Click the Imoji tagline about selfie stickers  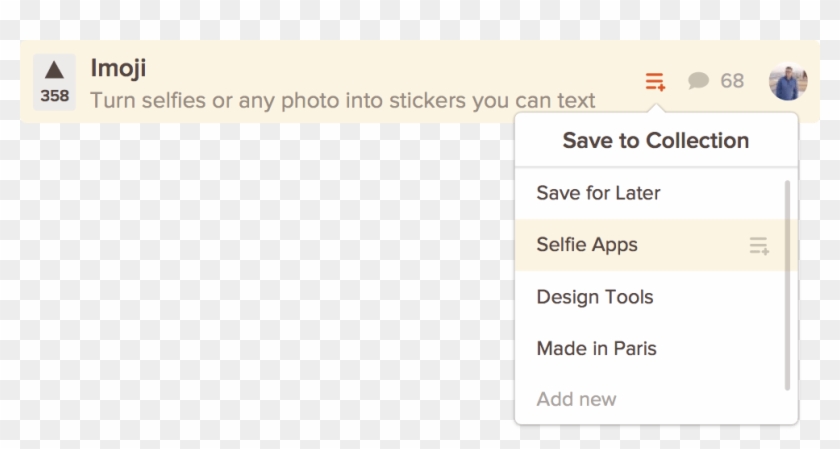(x=342, y=100)
